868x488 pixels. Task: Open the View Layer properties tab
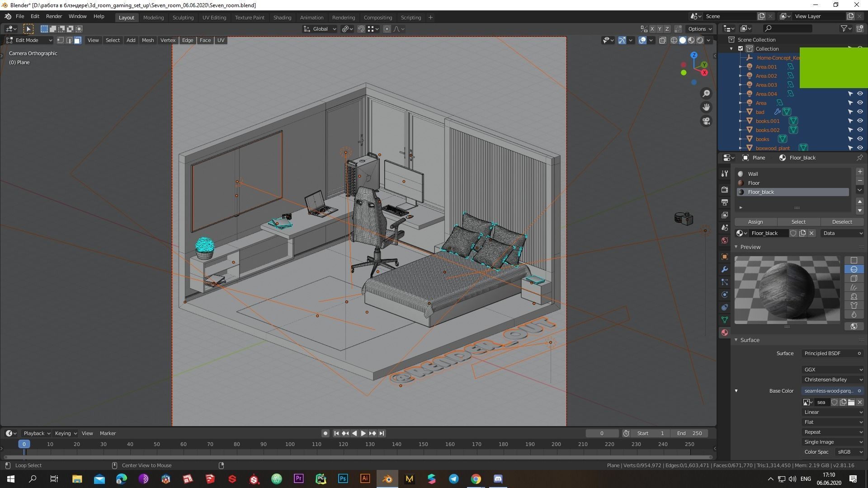[x=725, y=215]
